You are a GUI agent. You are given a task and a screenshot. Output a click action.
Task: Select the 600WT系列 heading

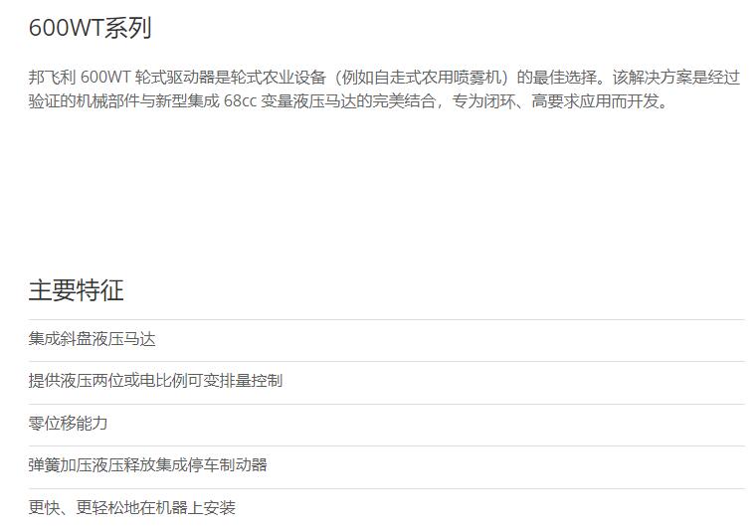(x=91, y=28)
